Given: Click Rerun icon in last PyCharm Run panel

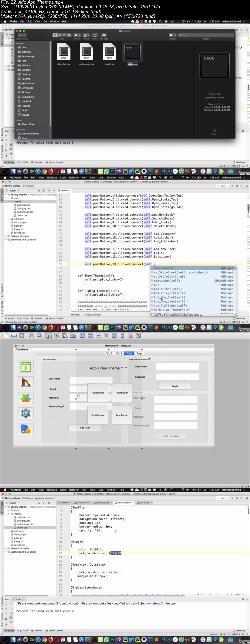Looking at the screenshot, I should pyautogui.click(x=6, y=604).
